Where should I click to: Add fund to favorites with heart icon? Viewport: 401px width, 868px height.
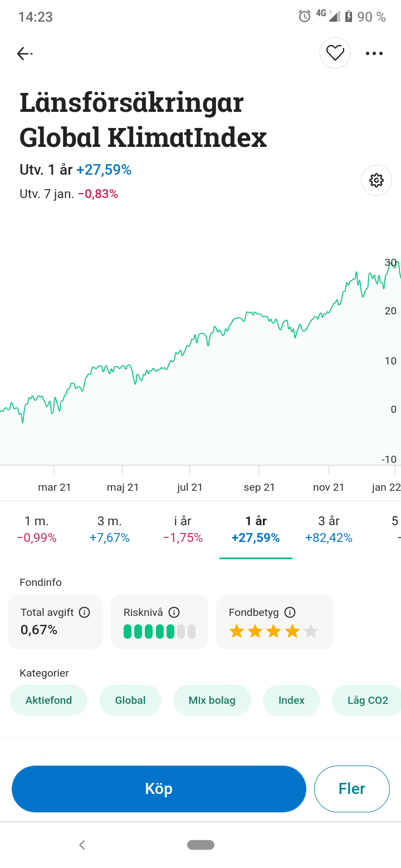tap(335, 53)
